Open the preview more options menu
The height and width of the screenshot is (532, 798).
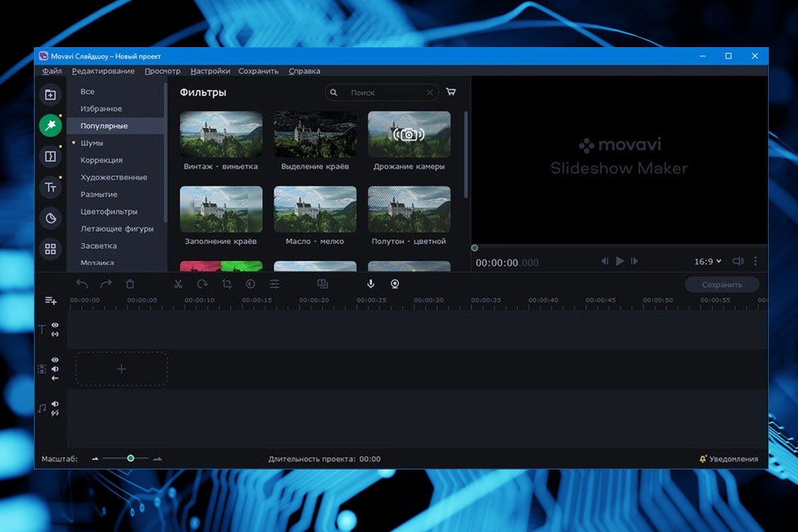(x=755, y=261)
